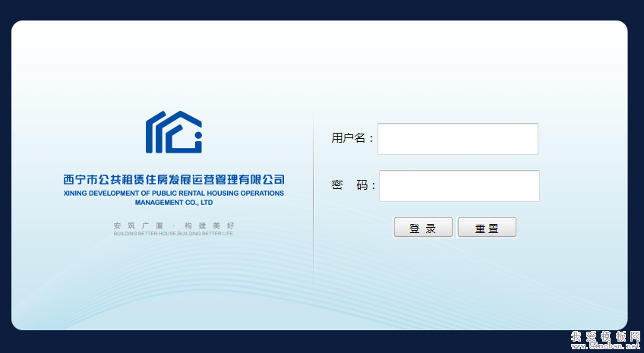Screen dimensions: 644x353
Task: Click the slanted stripes on the logo's left side
Action: 155,132
